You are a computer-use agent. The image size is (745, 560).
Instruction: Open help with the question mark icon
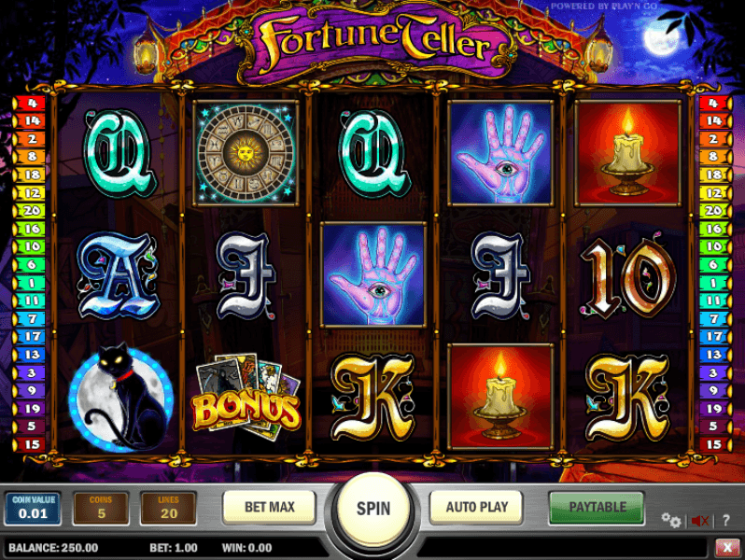coord(726,521)
